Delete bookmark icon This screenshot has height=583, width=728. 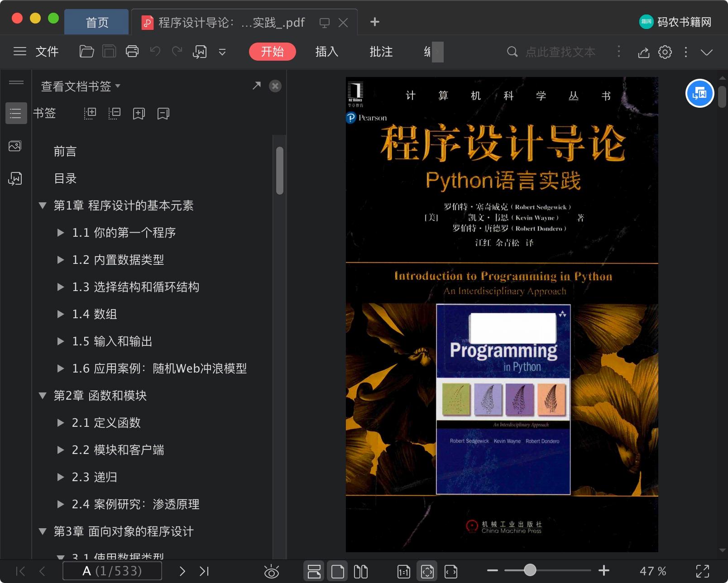point(163,113)
